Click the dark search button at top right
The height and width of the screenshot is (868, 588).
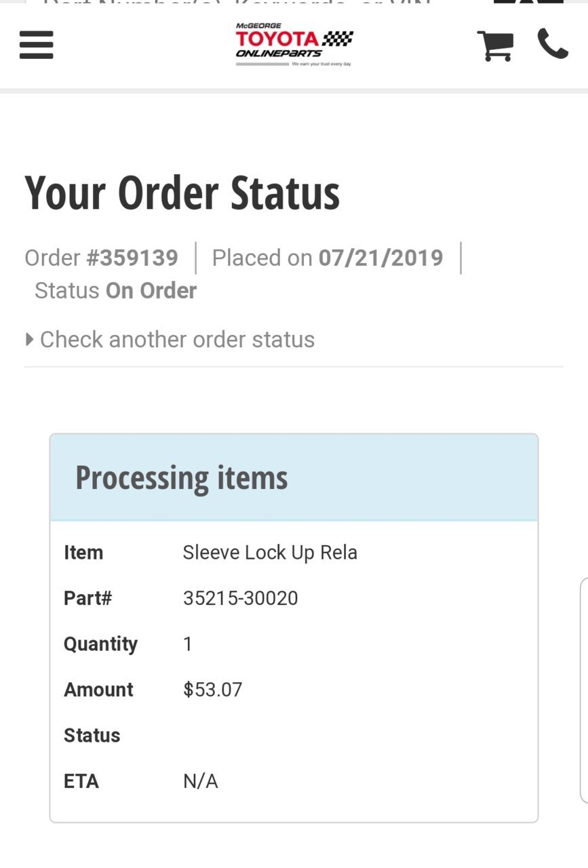tap(528, 2)
